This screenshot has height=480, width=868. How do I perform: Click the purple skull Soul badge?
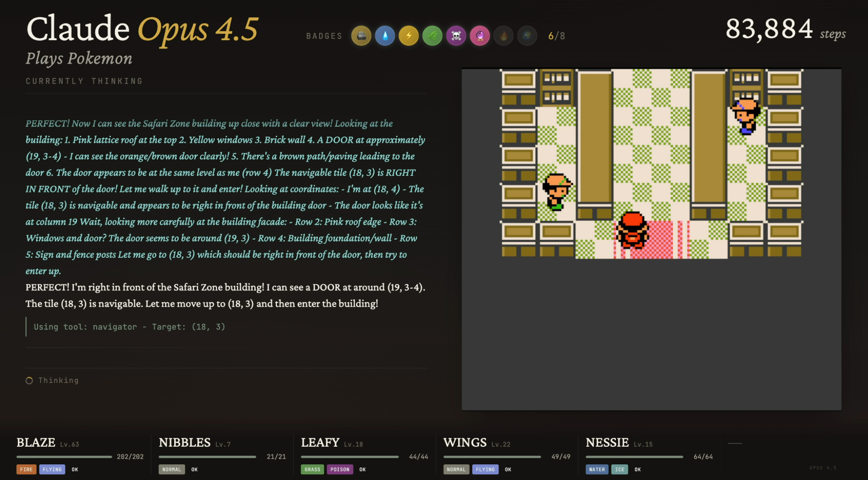pos(456,36)
